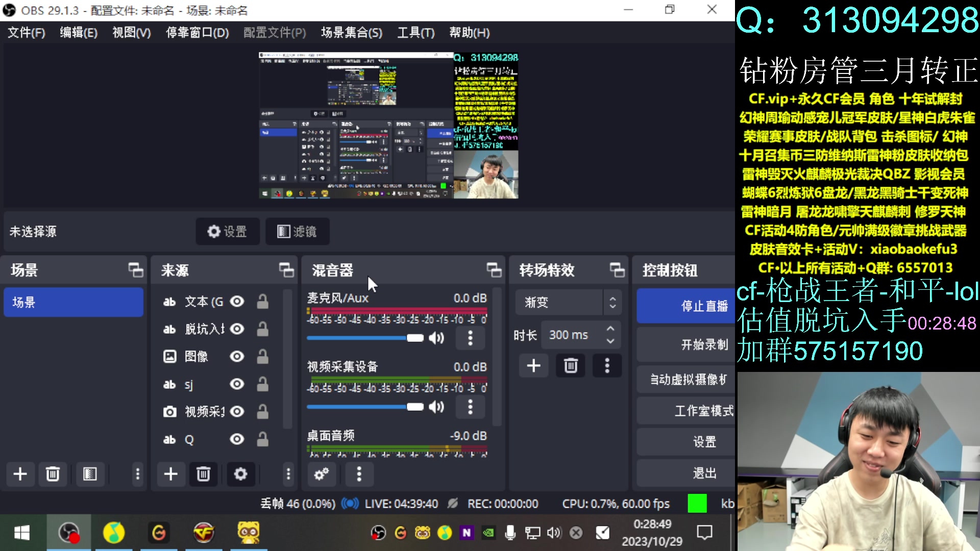Image resolution: width=980 pixels, height=551 pixels.
Task: Decrease the 时长 duration with down arrow
Action: (610, 341)
